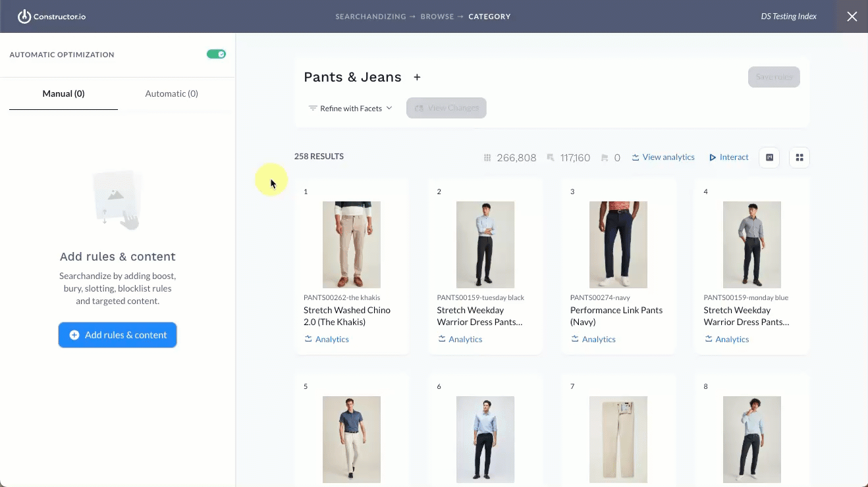Click product 6 thumbnail image
This screenshot has height=487, width=868.
pos(485,440)
